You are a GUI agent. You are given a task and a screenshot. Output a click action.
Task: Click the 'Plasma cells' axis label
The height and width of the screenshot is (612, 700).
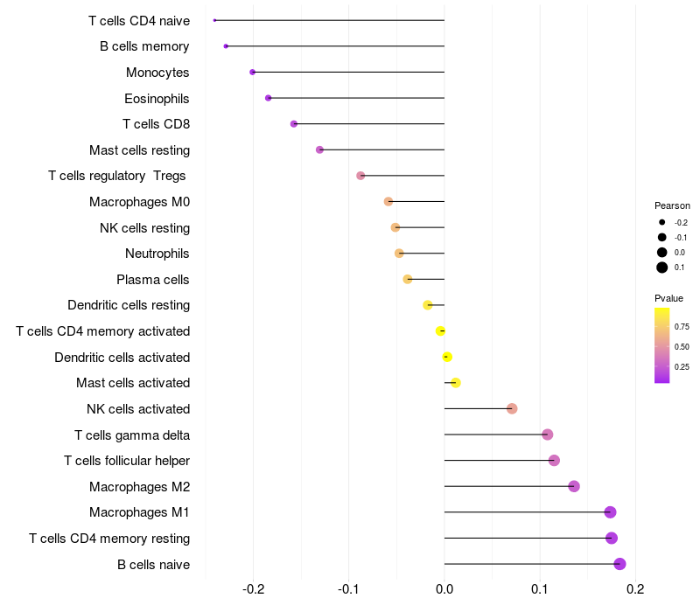153,280
